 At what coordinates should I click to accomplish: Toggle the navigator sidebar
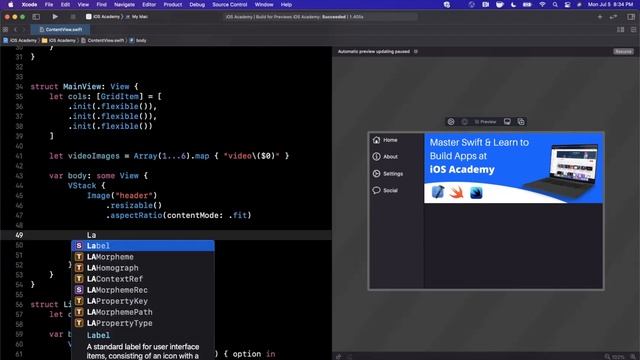coord(36,17)
